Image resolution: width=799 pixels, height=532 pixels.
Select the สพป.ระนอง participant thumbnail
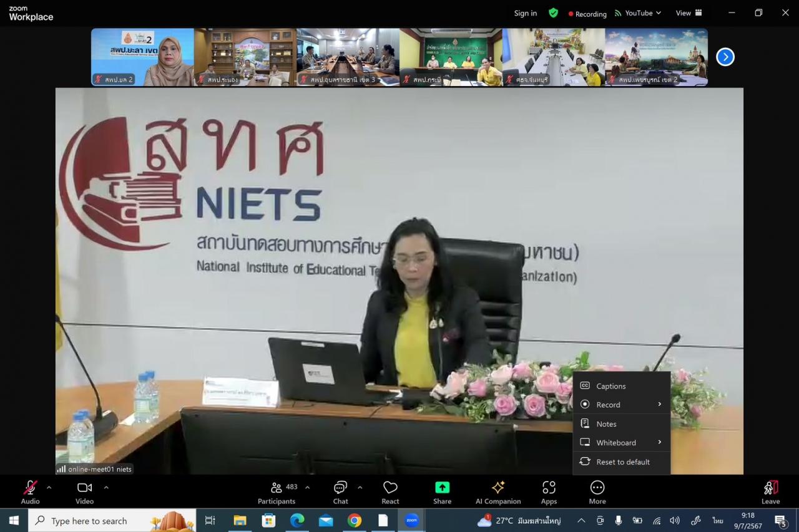point(245,57)
